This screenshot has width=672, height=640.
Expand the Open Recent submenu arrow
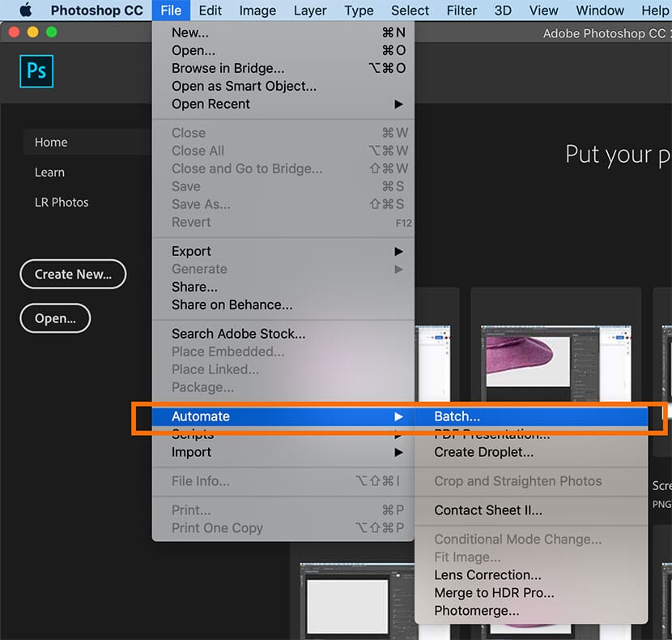pos(398,105)
